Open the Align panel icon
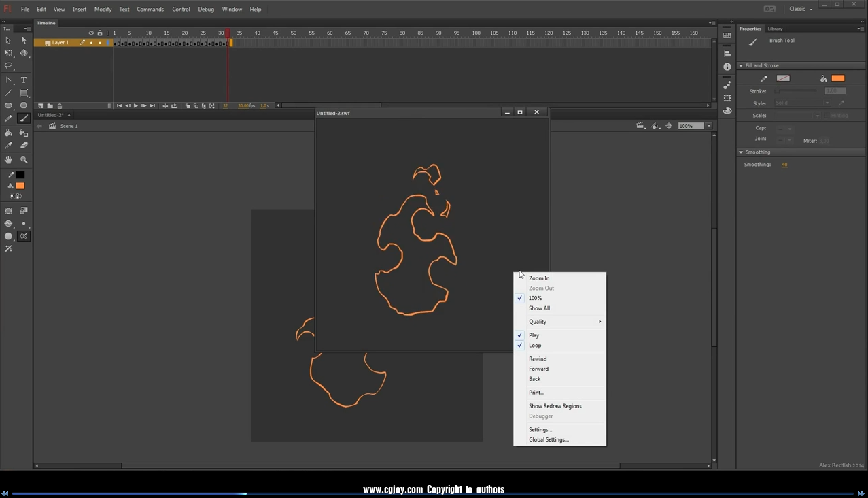The image size is (868, 498). (727, 54)
